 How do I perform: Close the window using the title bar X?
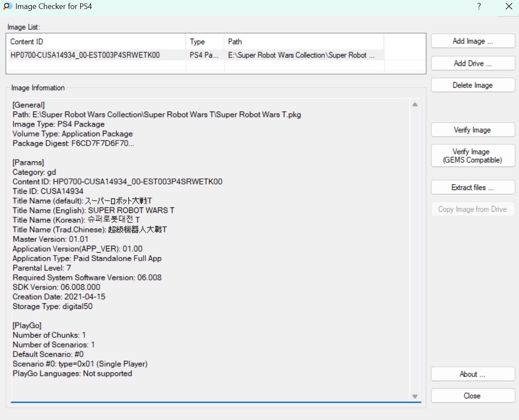tap(508, 6)
